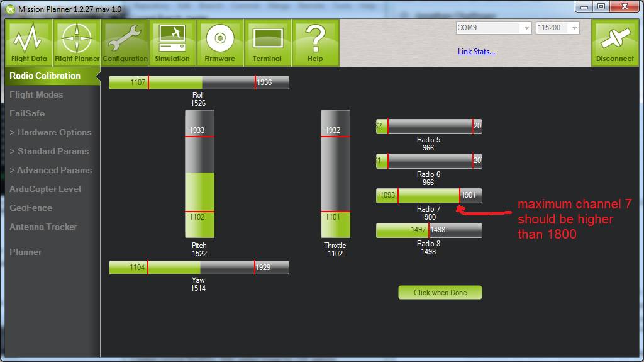The width and height of the screenshot is (644, 362).
Task: Select Flight Modes in the sidebar
Action: (36, 94)
